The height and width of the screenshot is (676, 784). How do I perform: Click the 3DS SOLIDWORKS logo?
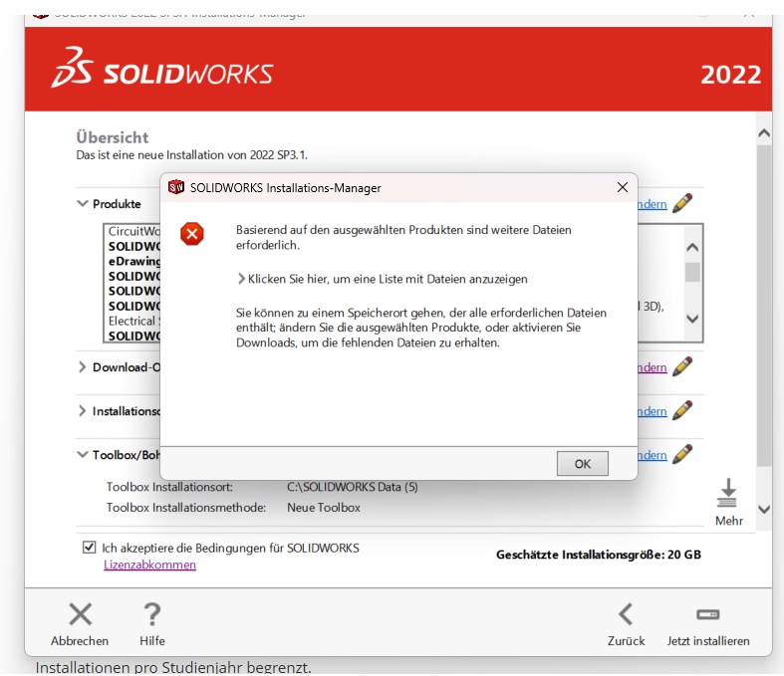(162, 69)
